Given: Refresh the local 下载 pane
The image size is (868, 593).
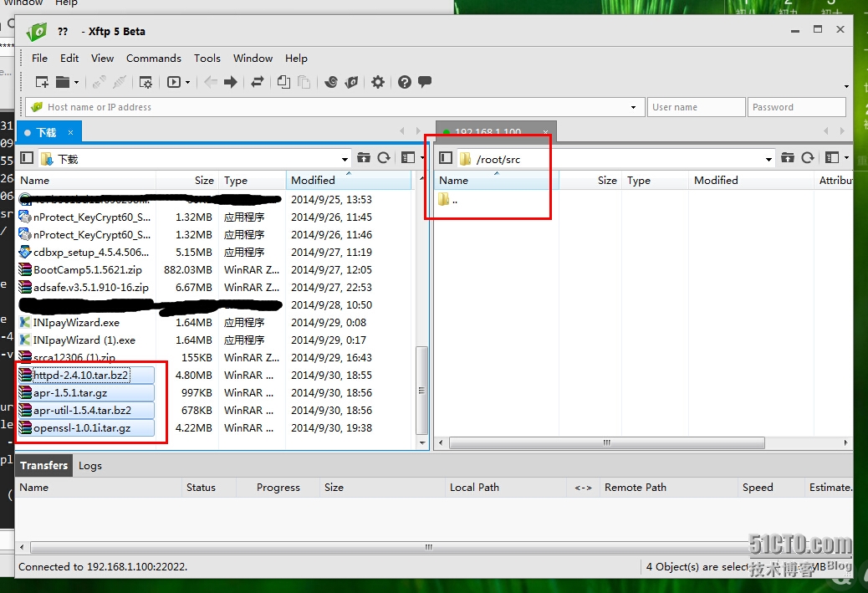Looking at the screenshot, I should click(x=384, y=158).
